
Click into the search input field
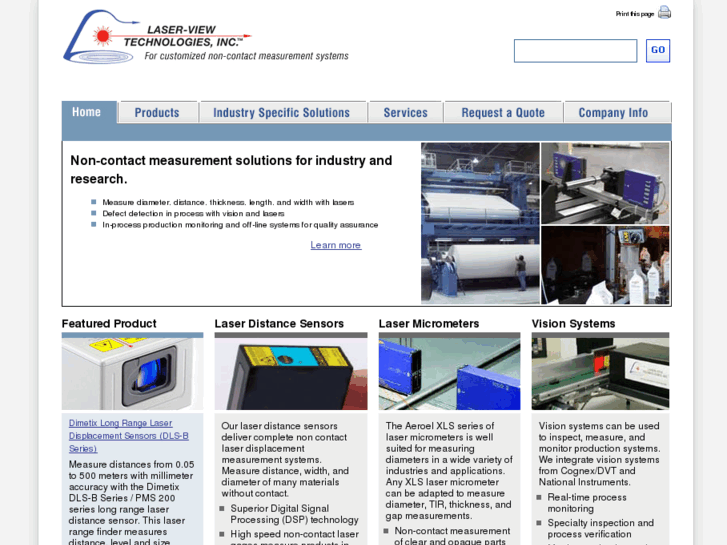tap(575, 51)
